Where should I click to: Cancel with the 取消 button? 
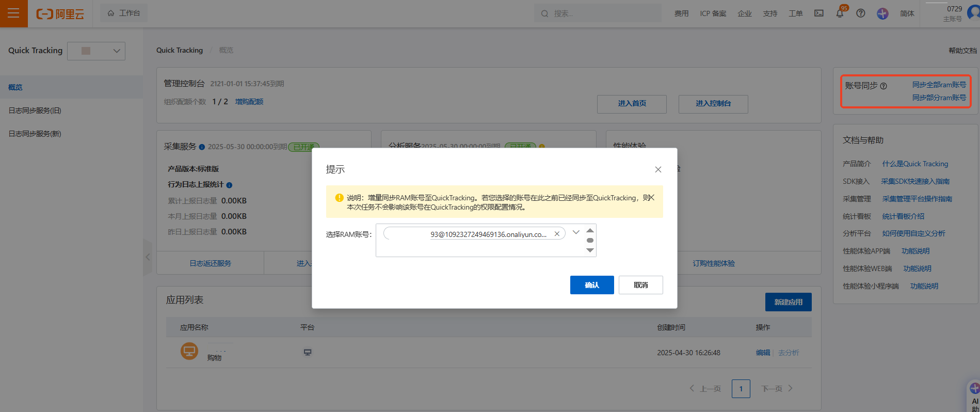pyautogui.click(x=641, y=285)
